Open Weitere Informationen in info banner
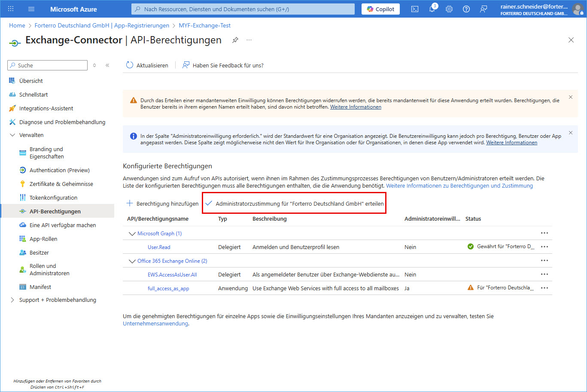 [511, 143]
